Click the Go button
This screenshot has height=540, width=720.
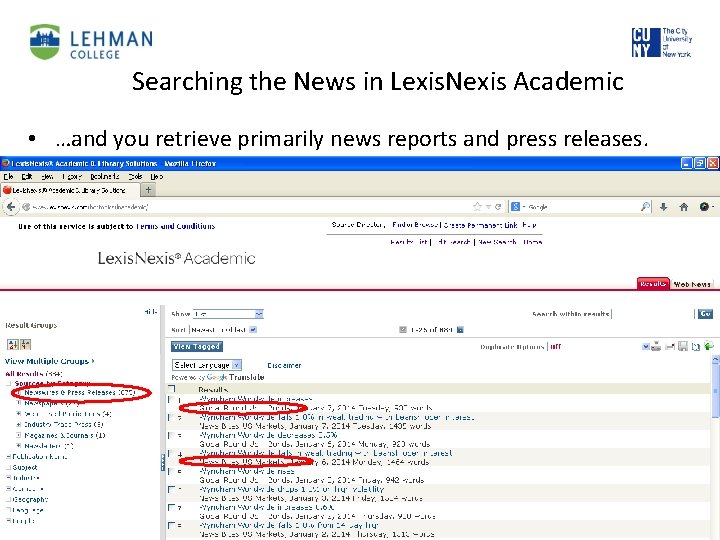tap(705, 314)
